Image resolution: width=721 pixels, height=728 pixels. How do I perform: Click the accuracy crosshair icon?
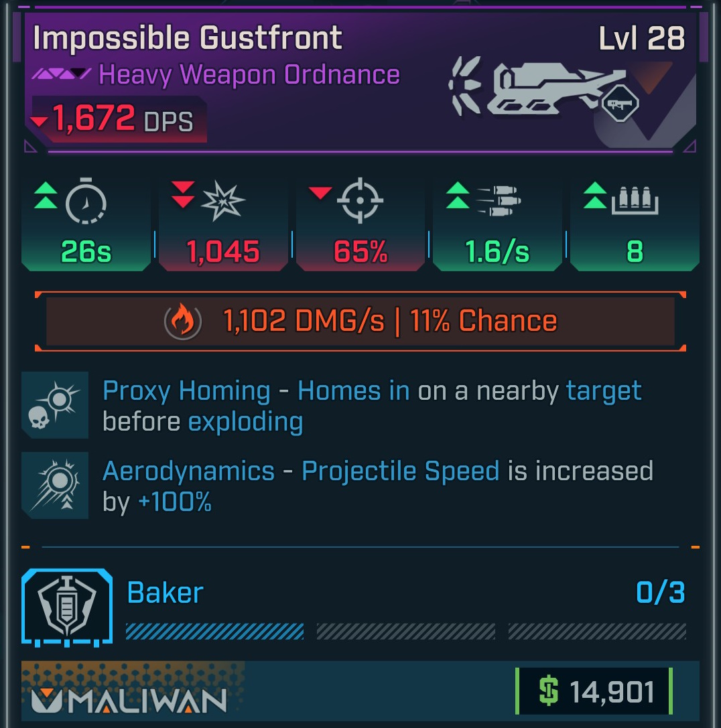coord(360,201)
